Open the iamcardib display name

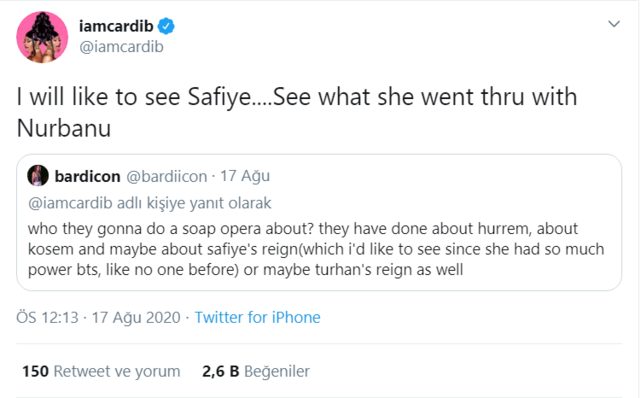pyautogui.click(x=116, y=26)
